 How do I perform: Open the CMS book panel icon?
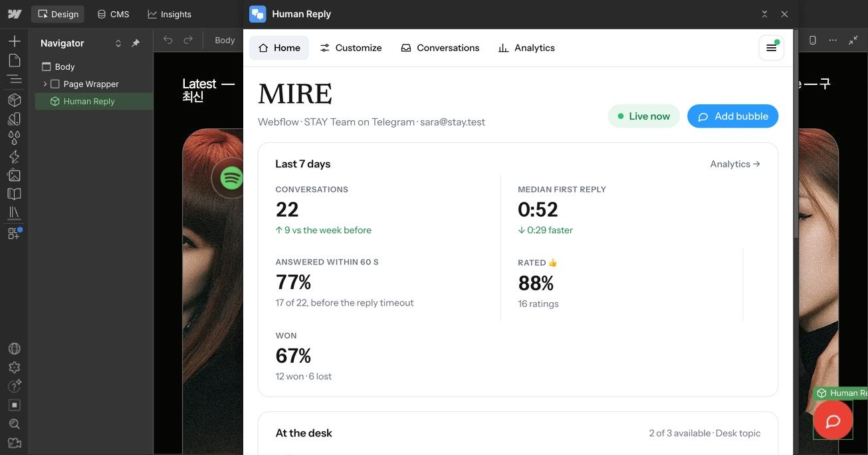point(14,194)
